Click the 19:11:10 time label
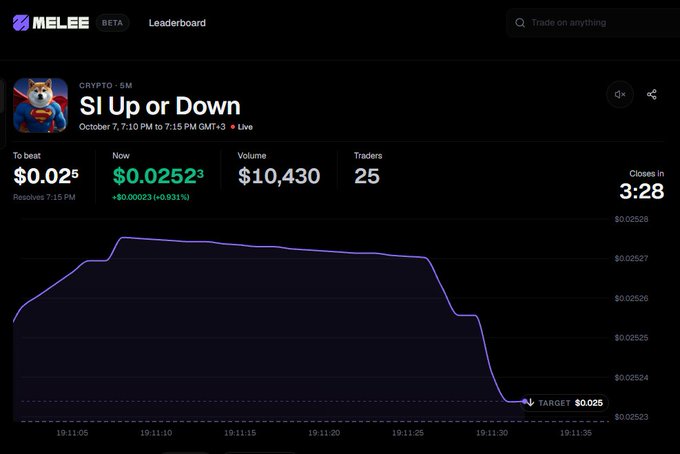This screenshot has height=454, width=680. [156, 433]
